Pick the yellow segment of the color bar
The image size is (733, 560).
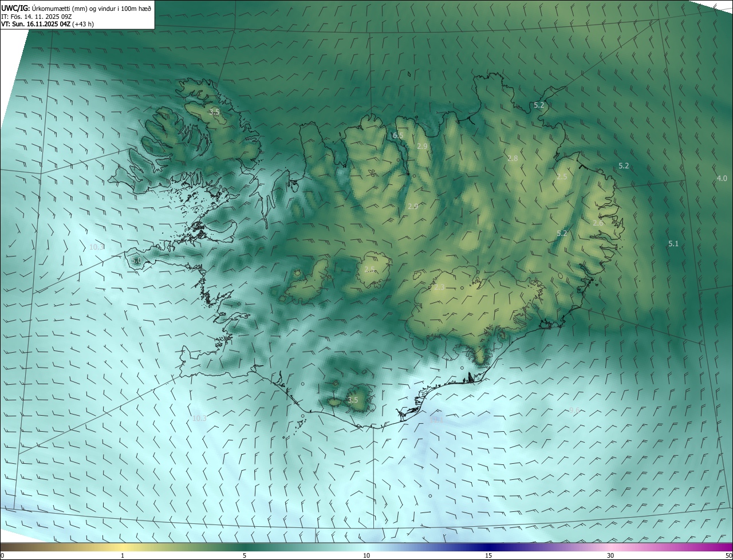click(123, 547)
